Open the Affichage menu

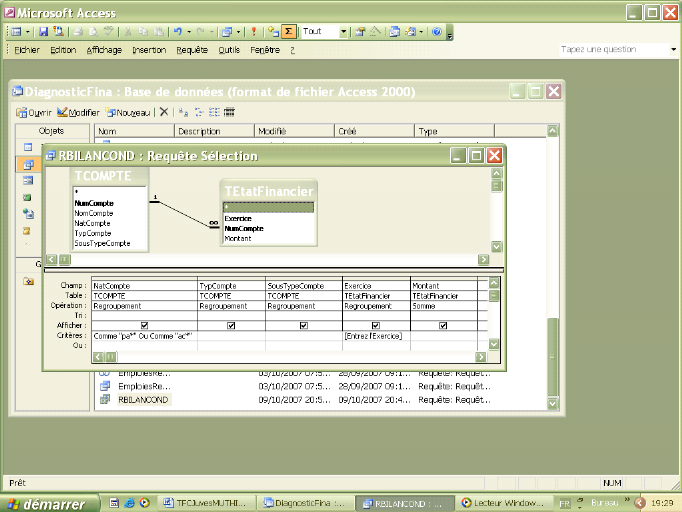pyautogui.click(x=105, y=49)
